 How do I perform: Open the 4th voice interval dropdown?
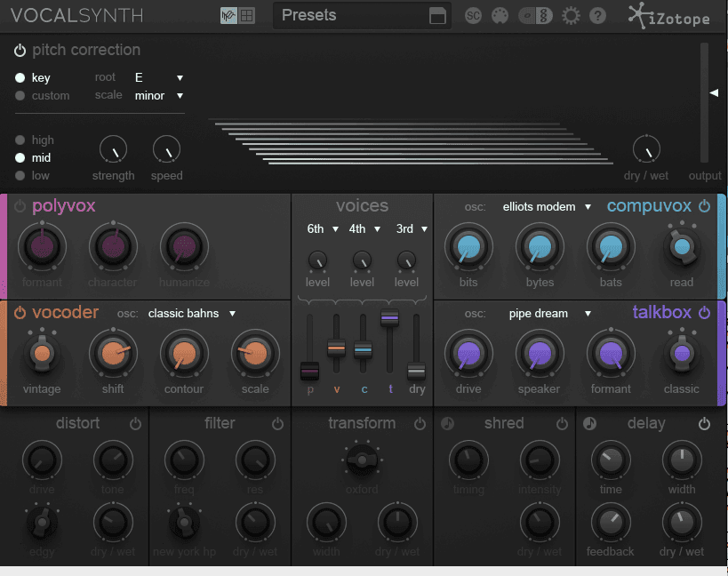[x=364, y=228]
